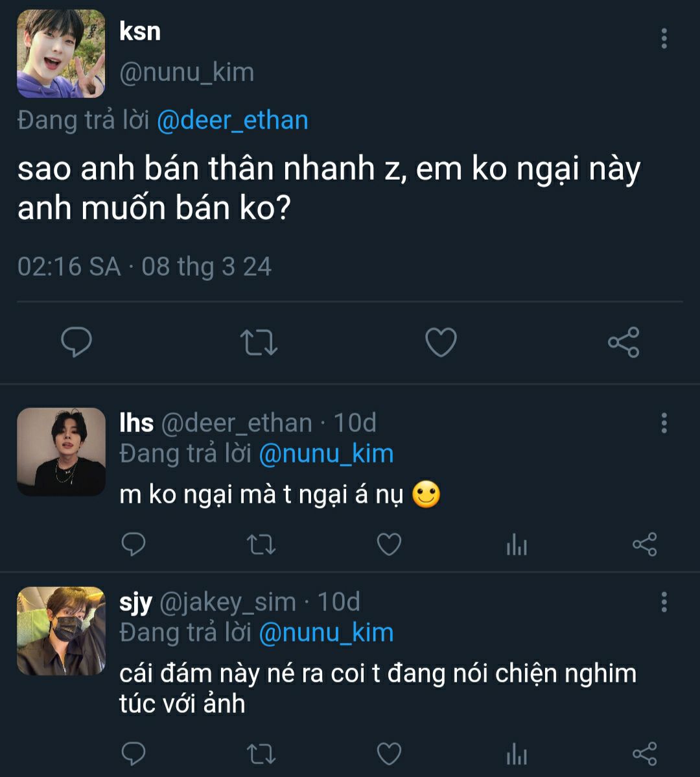The height and width of the screenshot is (777, 700).
Task: Open sjy profile avatar
Action: pos(61,631)
